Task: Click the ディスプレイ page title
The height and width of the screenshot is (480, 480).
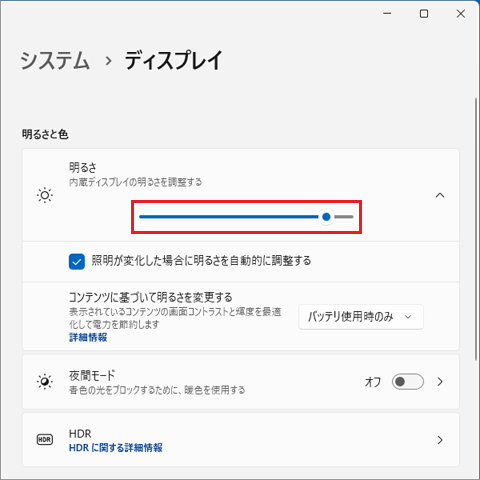Action: pos(173,61)
